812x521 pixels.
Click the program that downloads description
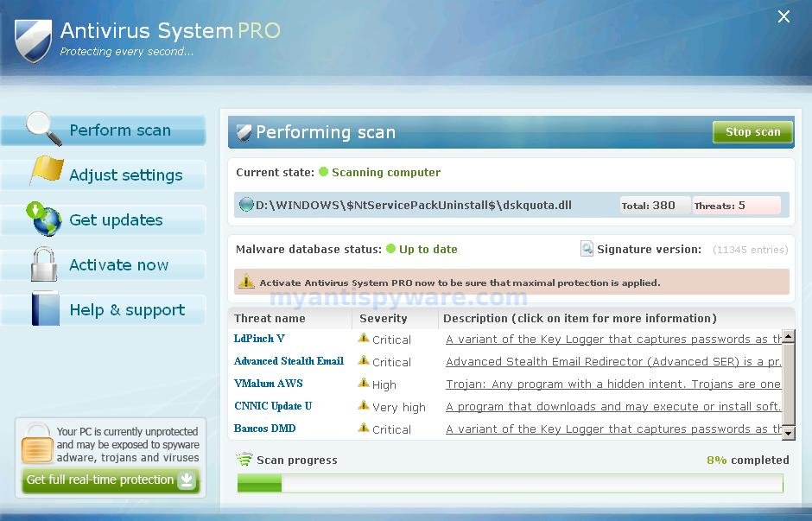coord(613,407)
